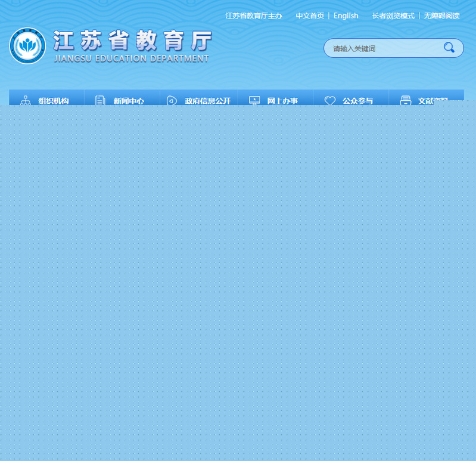This screenshot has width=476, height=461.
Task: Enable 长者浏览模式 elder browsing mode
Action: [393, 16]
